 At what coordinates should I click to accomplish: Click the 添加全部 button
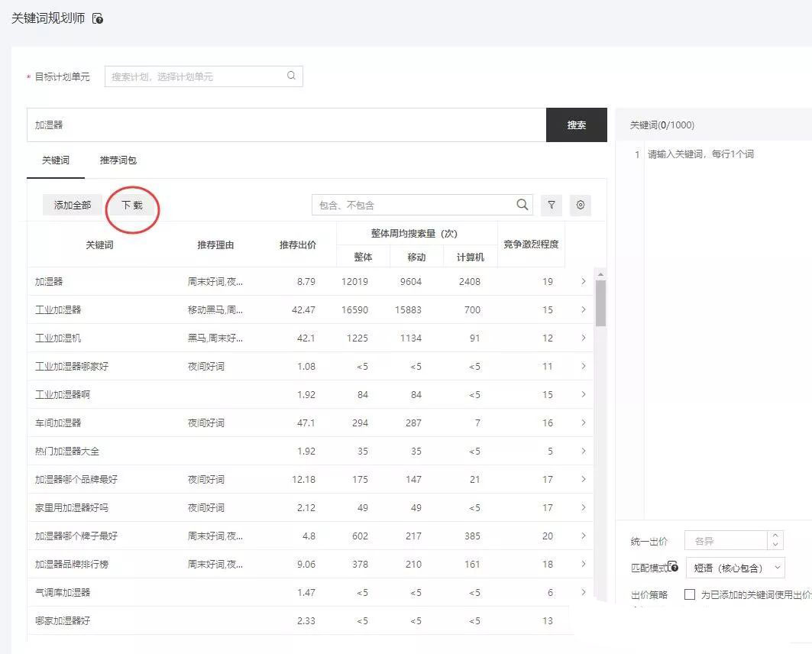click(73, 205)
